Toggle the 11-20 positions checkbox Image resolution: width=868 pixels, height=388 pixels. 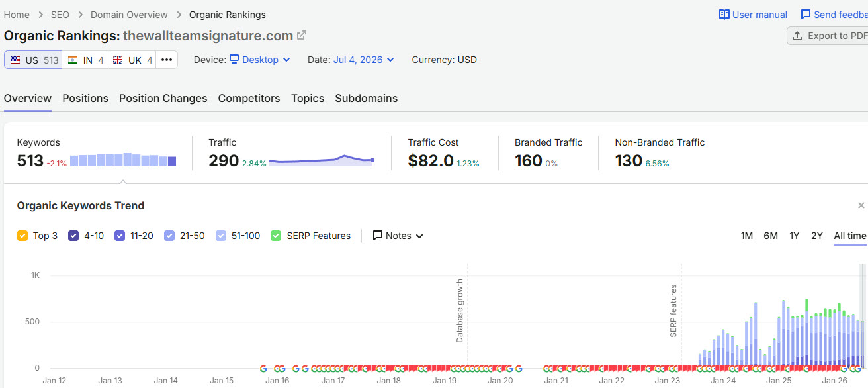click(x=120, y=236)
